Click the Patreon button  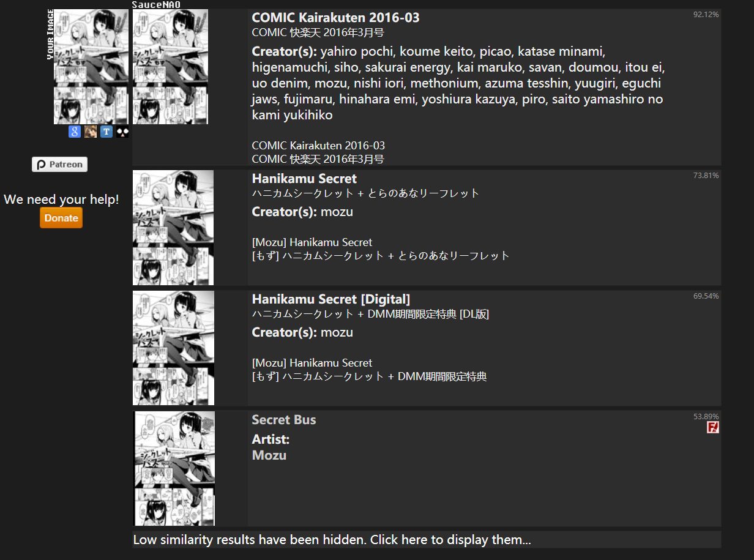click(x=60, y=165)
